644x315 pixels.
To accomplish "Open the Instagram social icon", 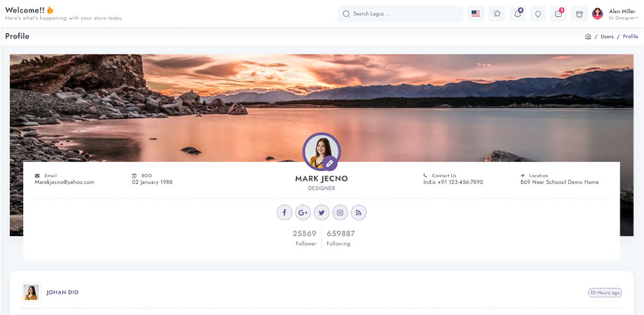I will [340, 213].
